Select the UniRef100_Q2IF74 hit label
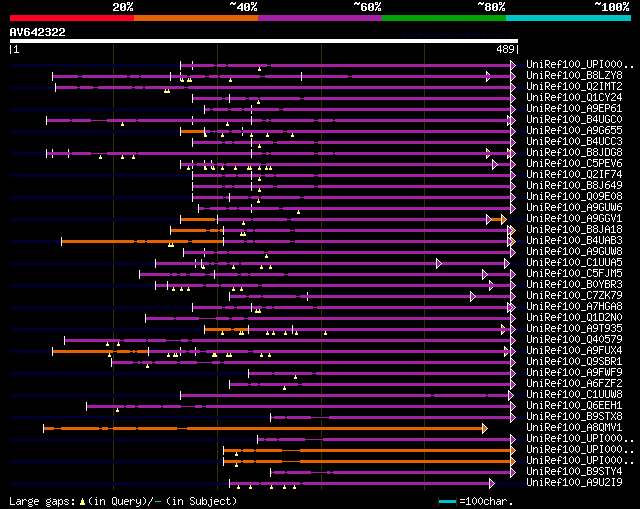The height and width of the screenshot is (509, 640). point(574,175)
